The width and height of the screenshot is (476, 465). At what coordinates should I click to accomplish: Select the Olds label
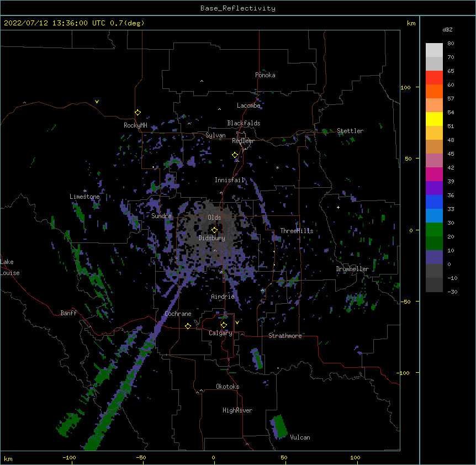(214, 218)
